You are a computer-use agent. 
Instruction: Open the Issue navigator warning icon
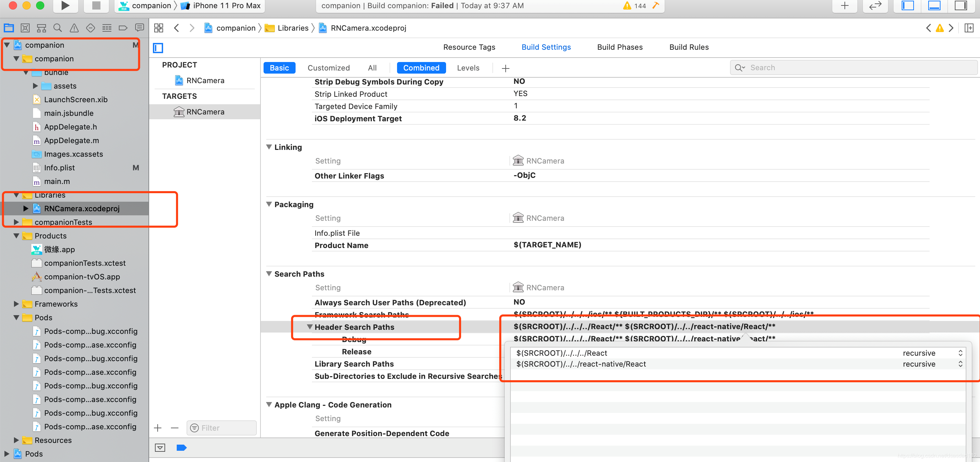tap(74, 28)
